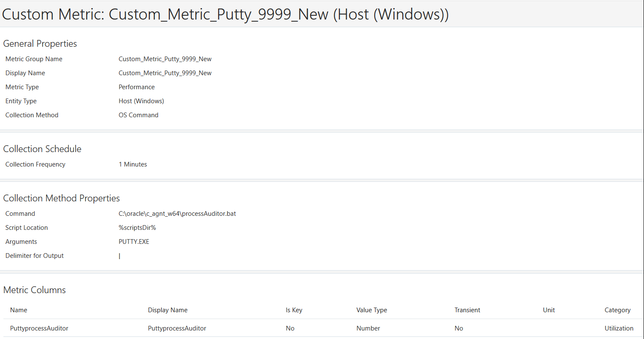Select the 1 Minutes collection frequency value
Viewport: 644px width, 339px height.
click(133, 164)
